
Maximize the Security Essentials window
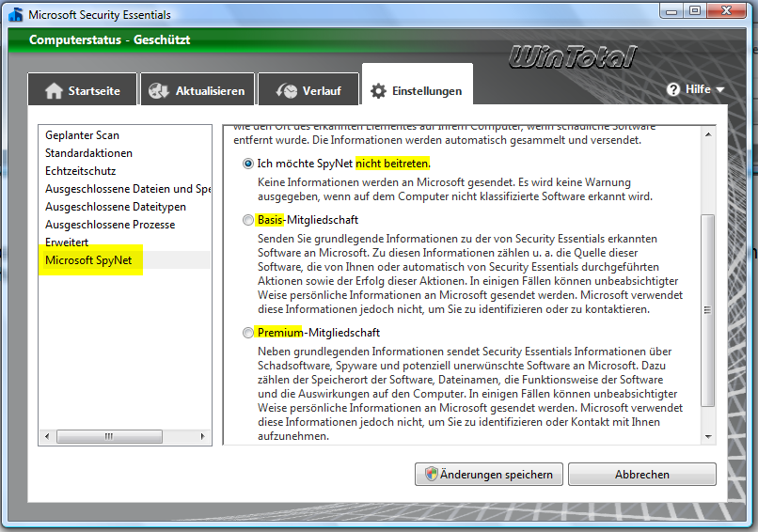point(695,11)
